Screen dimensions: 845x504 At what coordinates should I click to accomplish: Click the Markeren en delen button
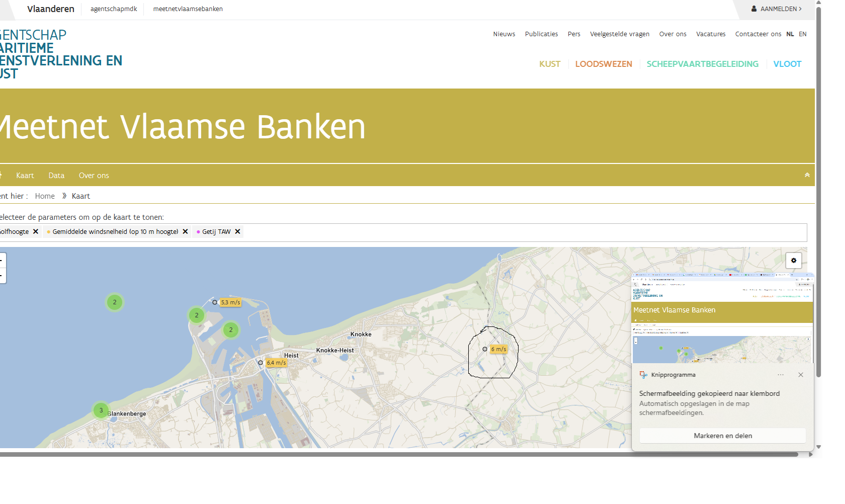(722, 436)
